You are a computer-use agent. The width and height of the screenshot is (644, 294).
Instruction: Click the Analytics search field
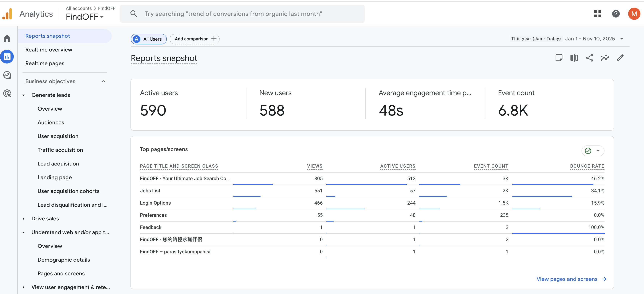242,14
